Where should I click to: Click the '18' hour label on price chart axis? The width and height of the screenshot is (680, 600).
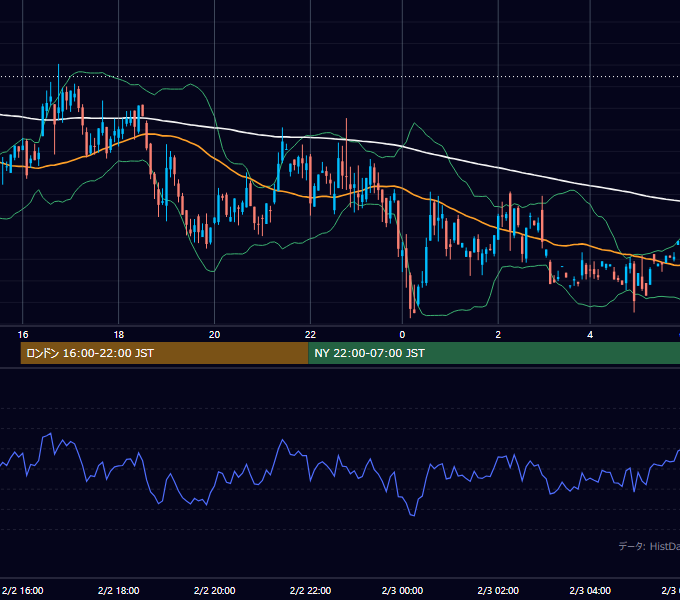pyautogui.click(x=118, y=335)
